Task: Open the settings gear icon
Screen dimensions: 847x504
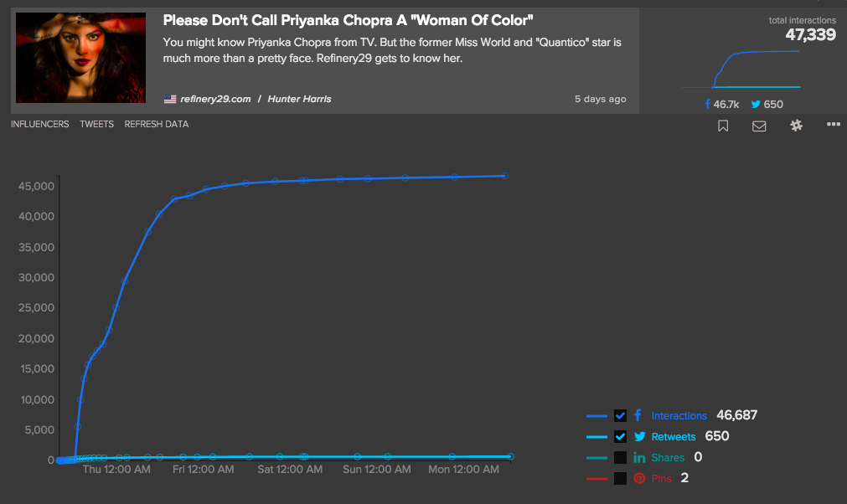Action: point(796,126)
